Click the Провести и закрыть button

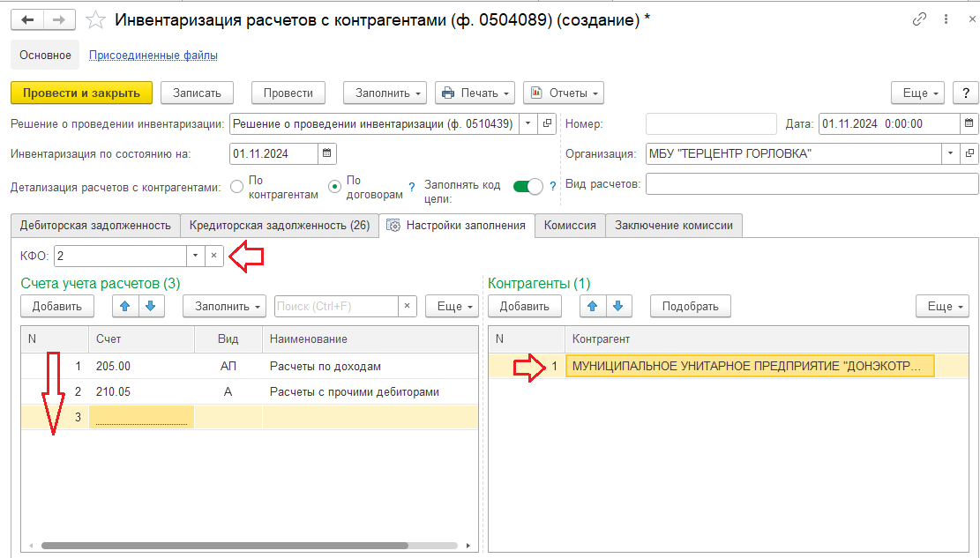click(x=81, y=93)
